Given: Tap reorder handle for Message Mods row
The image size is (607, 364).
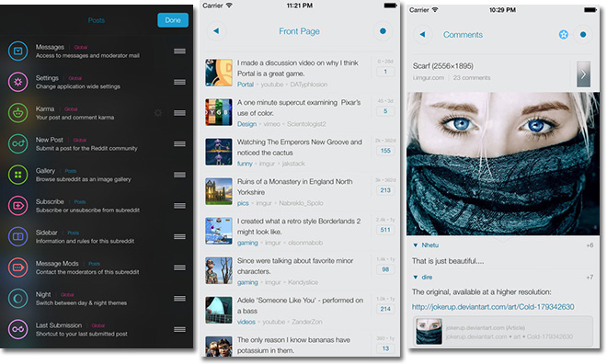Looking at the screenshot, I should 179,267.
